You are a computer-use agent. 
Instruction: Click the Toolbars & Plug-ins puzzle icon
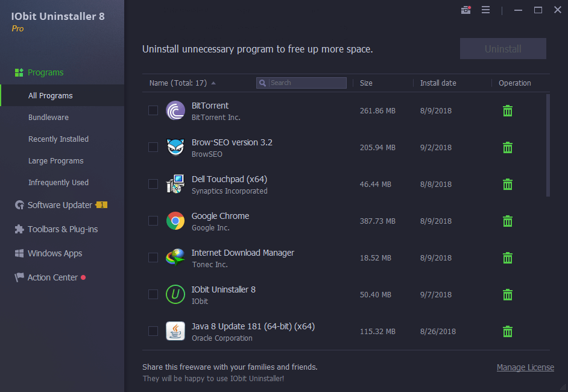pyautogui.click(x=19, y=229)
